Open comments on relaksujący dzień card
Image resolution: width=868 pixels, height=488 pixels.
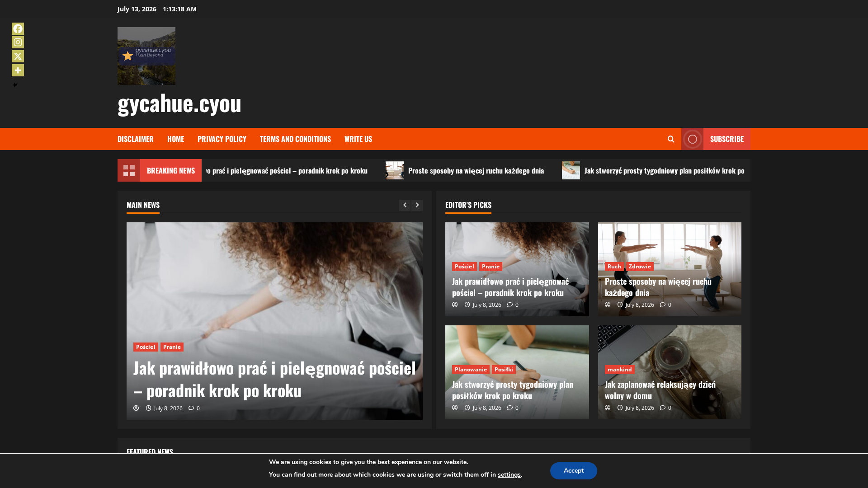(665, 408)
